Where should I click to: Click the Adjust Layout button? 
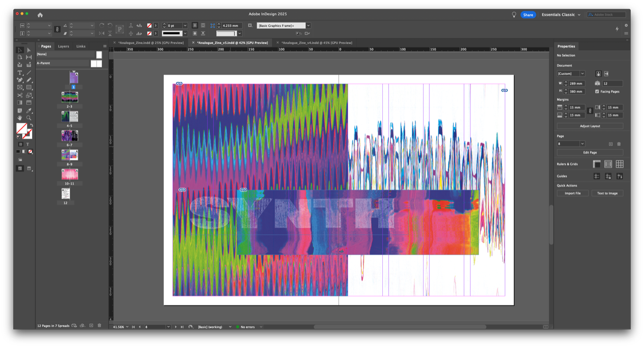coord(590,126)
